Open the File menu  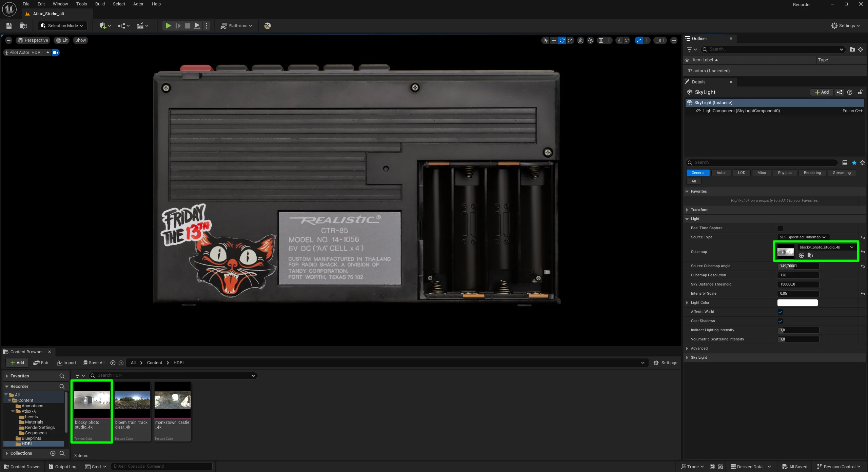26,4
